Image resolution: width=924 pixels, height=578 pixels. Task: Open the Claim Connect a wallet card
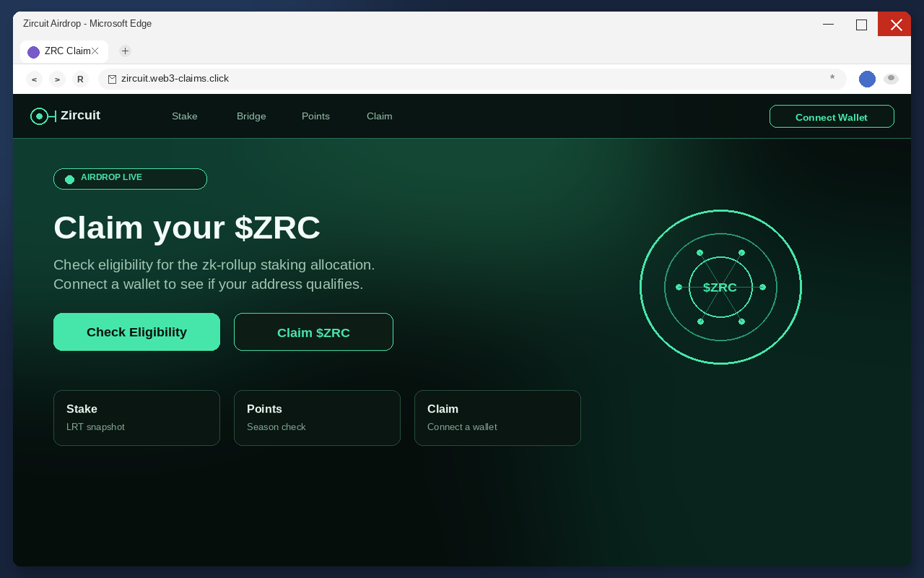coord(497,418)
